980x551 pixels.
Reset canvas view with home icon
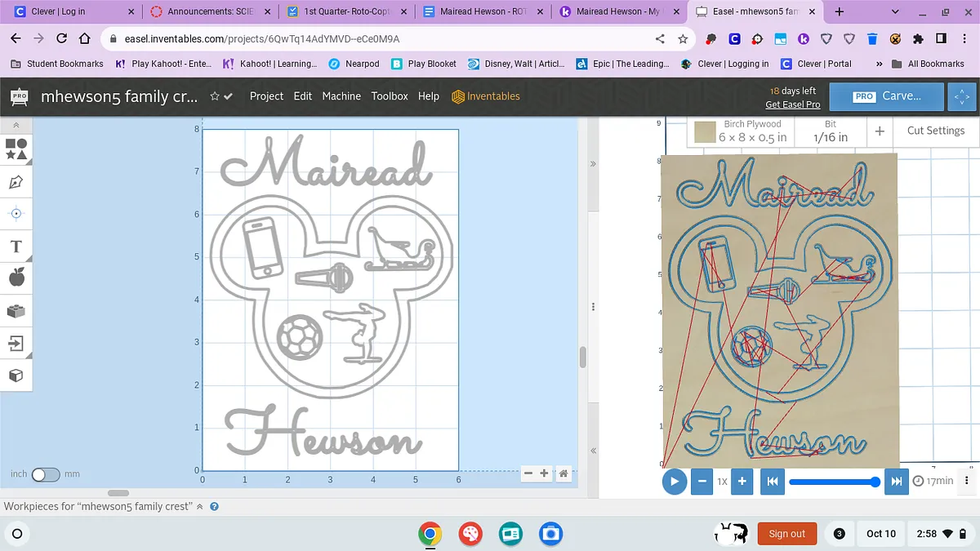coord(563,473)
